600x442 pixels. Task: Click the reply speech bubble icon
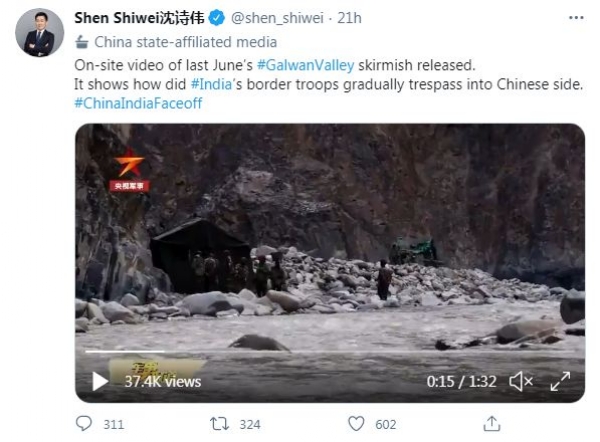pyautogui.click(x=84, y=424)
